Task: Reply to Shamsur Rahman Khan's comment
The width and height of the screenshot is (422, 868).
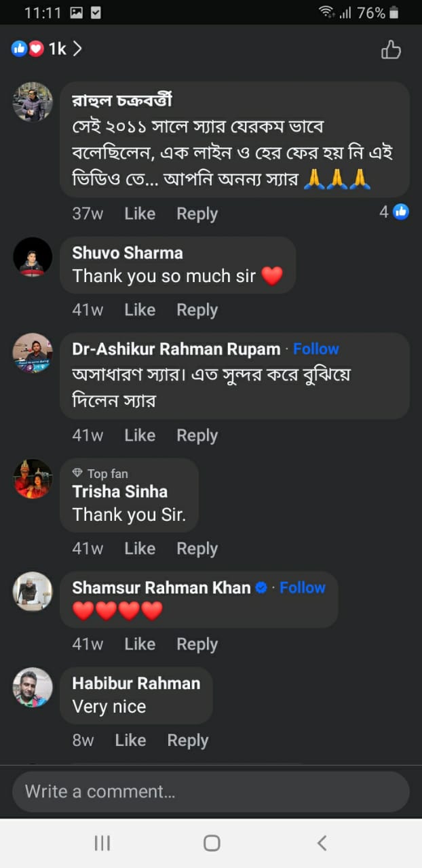Action: coord(197,644)
